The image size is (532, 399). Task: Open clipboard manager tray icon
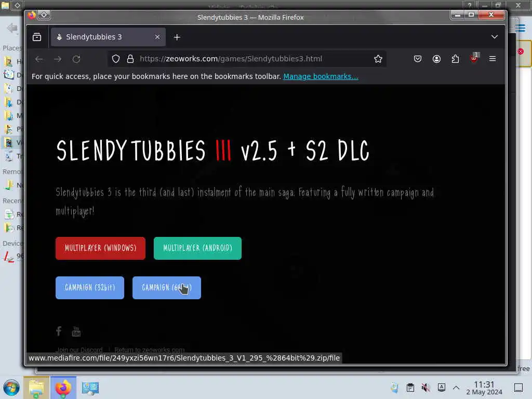410,388
